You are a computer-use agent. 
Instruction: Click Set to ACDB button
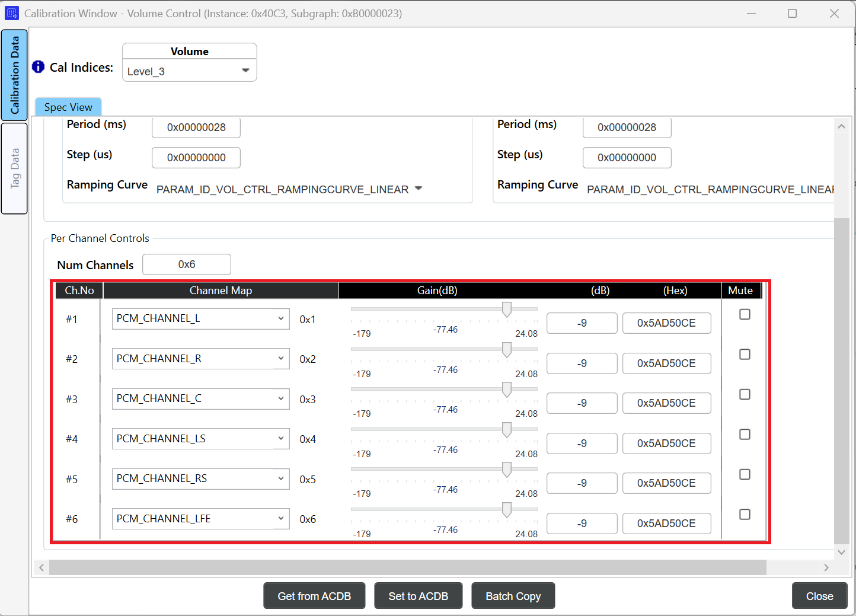(418, 596)
